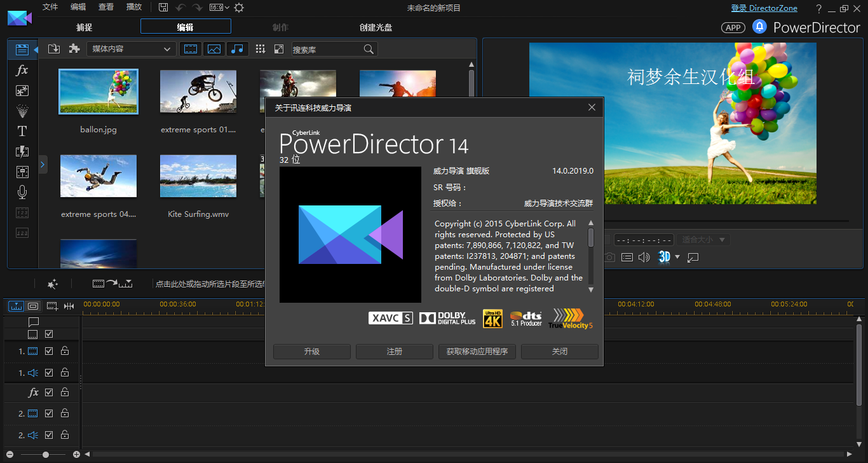Click the Save project floppy icon
Screen dimensions: 868x463
[163, 8]
